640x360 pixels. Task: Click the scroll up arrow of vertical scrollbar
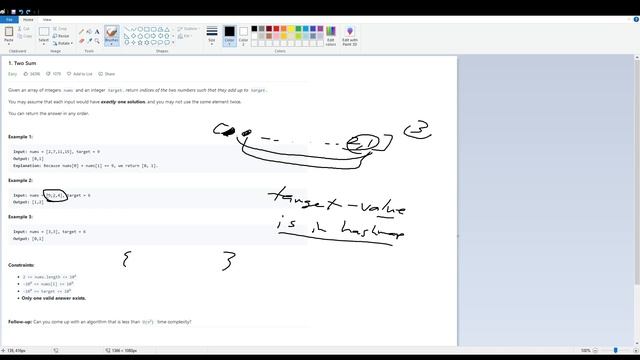coord(636,58)
